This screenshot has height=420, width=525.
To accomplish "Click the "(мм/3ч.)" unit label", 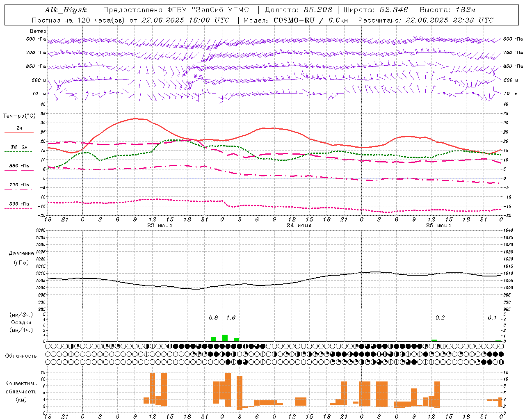I will (x=21, y=315).
